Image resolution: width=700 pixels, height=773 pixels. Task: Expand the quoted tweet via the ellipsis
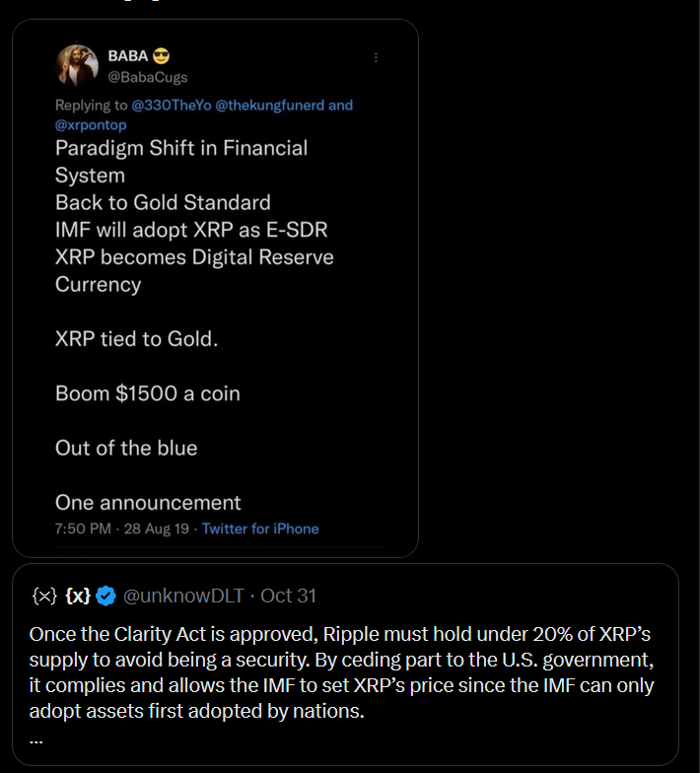coord(36,736)
